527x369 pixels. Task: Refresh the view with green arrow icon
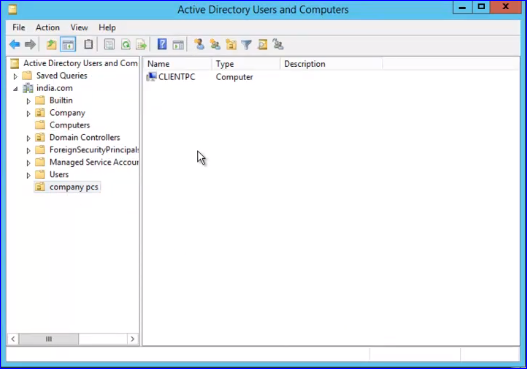click(x=126, y=44)
